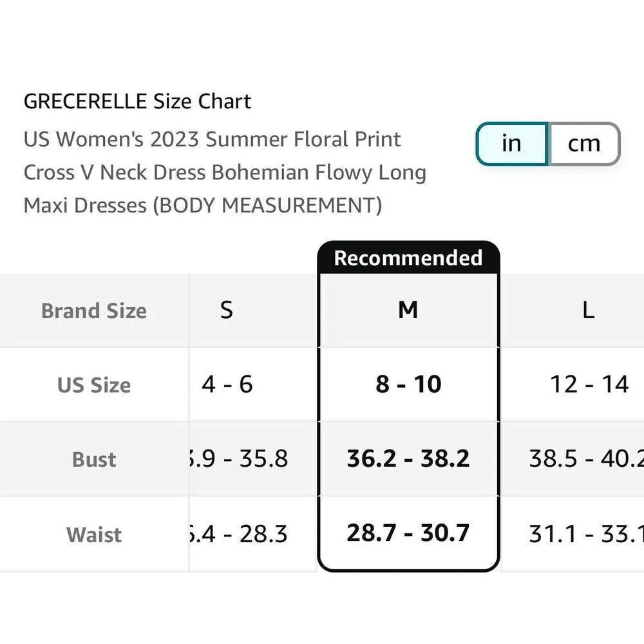Click the 36.2 - 38.2 bust cell
This screenshot has width=644, height=644.
pos(408,459)
